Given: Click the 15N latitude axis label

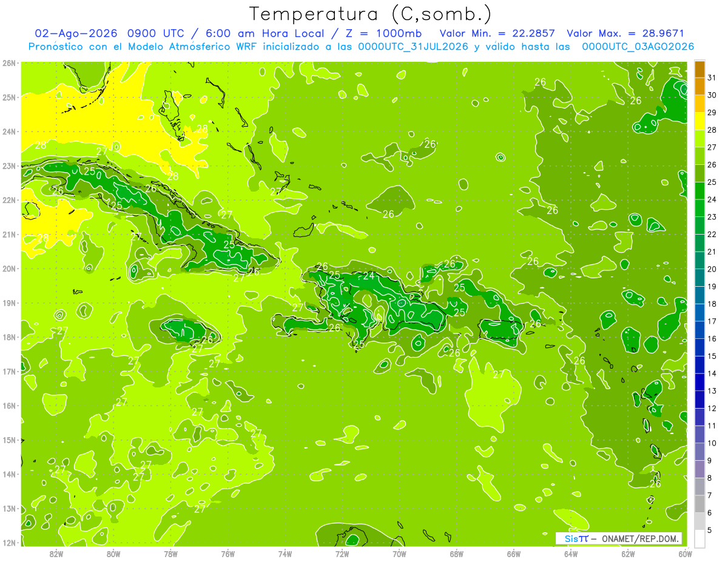Looking at the screenshot, I should (x=8, y=440).
